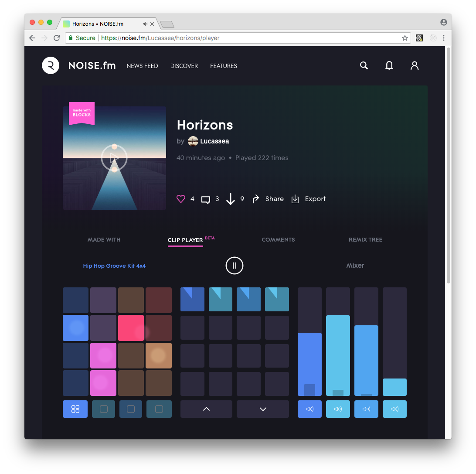Move clip grid down with chevron
The height and width of the screenshot is (474, 476).
tap(263, 409)
